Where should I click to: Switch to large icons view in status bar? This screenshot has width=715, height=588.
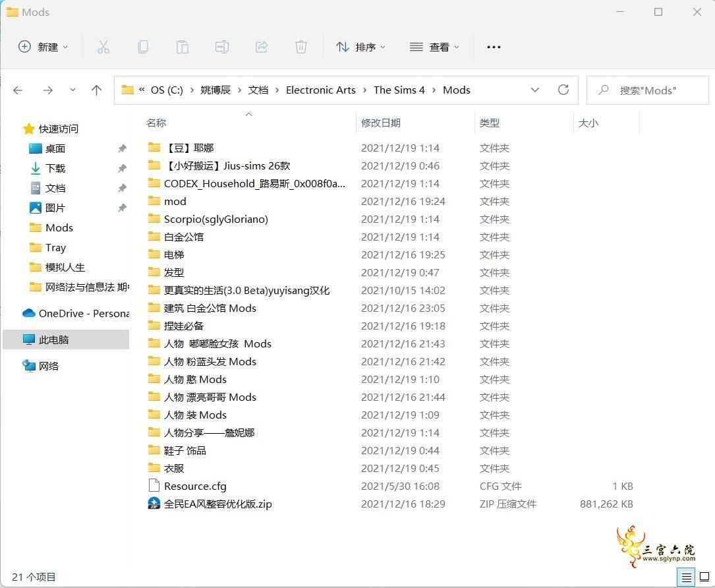click(x=704, y=577)
